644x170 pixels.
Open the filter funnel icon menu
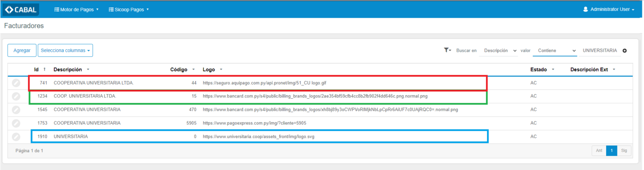click(x=447, y=50)
